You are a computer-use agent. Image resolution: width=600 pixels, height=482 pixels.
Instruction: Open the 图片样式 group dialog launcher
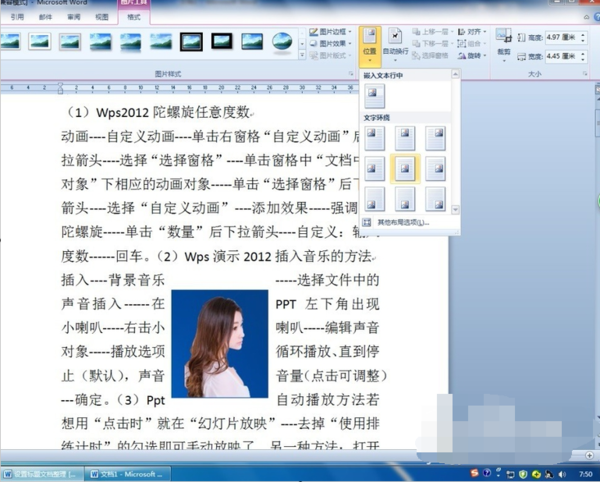click(351, 74)
